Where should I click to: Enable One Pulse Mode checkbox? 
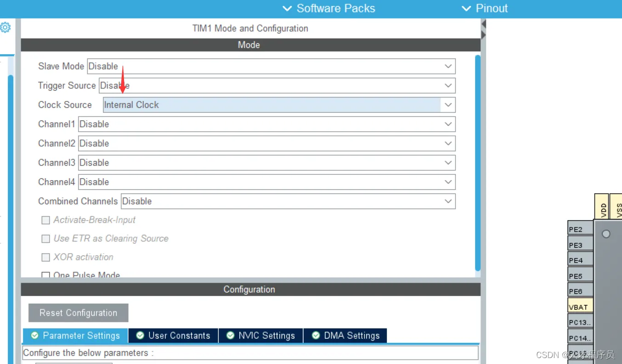45,275
